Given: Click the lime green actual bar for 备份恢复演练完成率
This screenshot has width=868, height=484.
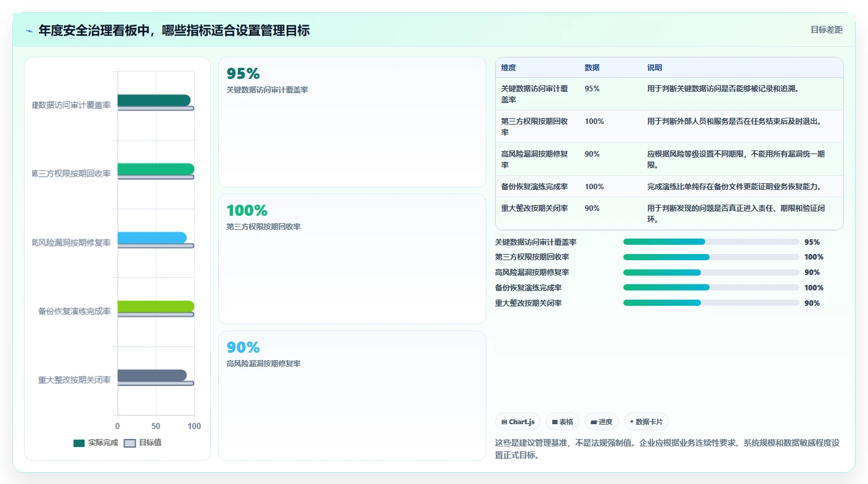Looking at the screenshot, I should coord(156,306).
